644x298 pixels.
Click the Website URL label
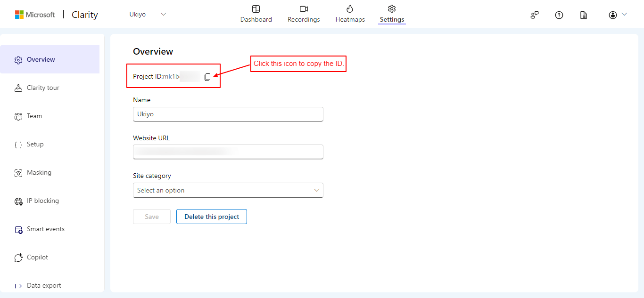click(151, 138)
